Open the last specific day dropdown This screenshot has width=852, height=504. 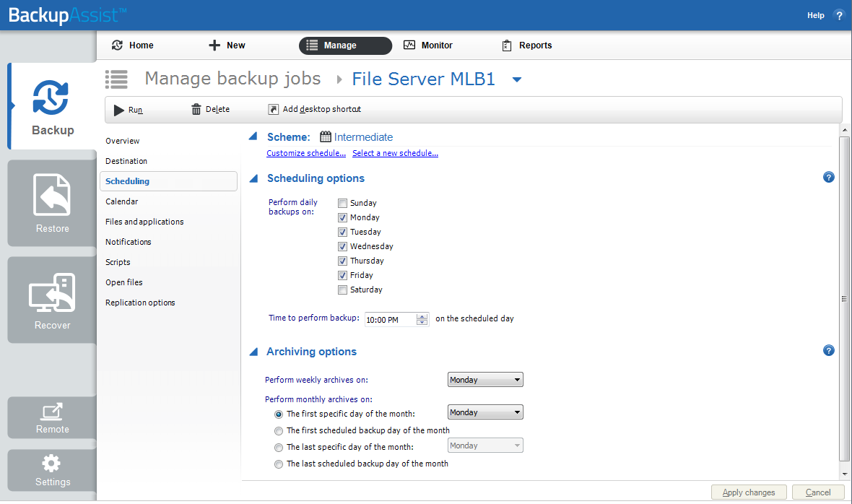[x=485, y=446]
